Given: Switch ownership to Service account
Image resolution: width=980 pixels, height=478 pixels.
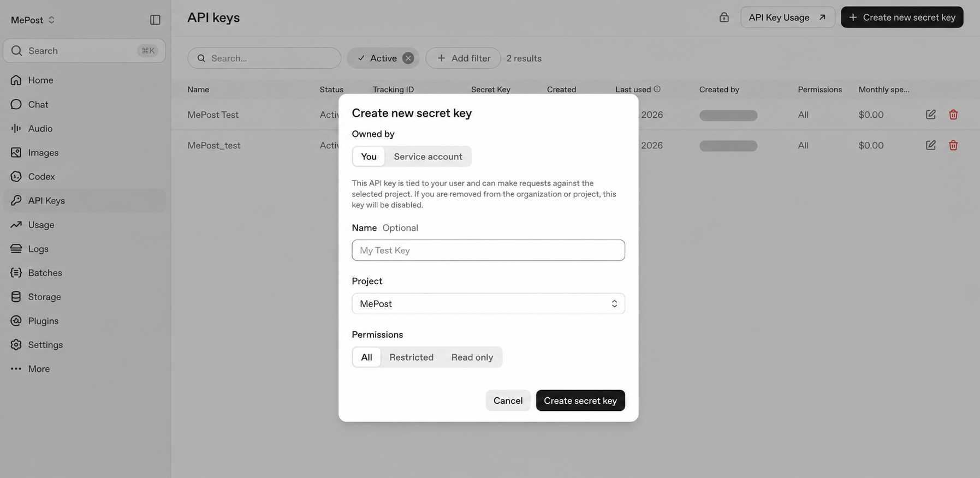Looking at the screenshot, I should 428,157.
